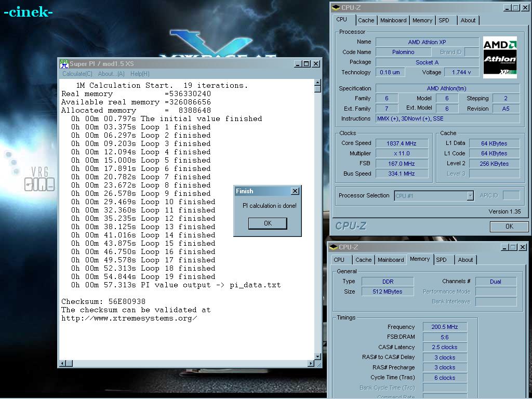The height and width of the screenshot is (399, 532).
Task: Click the '2.5 clocks' CAS latency value
Action: (x=445, y=347)
